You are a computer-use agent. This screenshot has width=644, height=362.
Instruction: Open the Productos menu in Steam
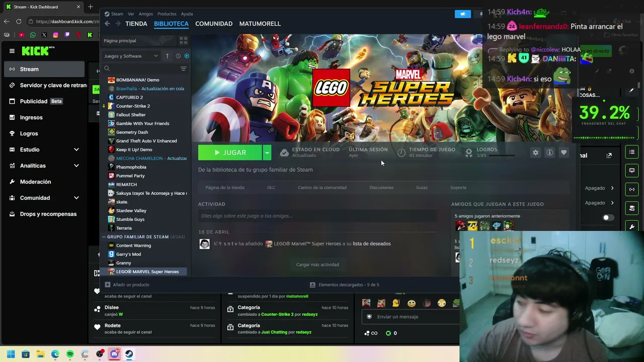(167, 14)
